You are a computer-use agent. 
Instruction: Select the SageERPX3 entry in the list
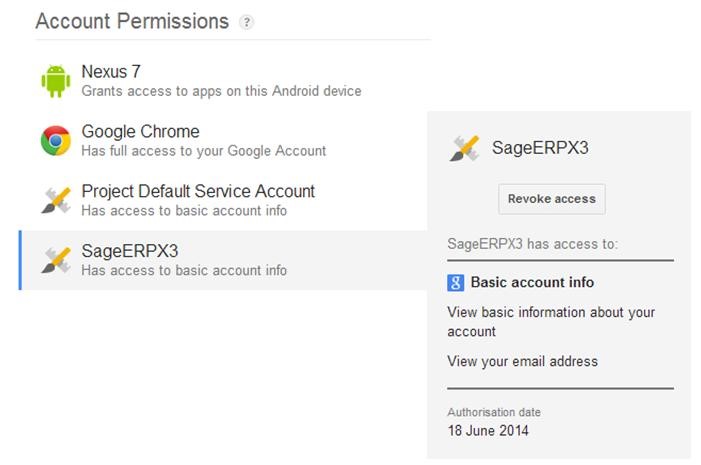[x=130, y=251]
